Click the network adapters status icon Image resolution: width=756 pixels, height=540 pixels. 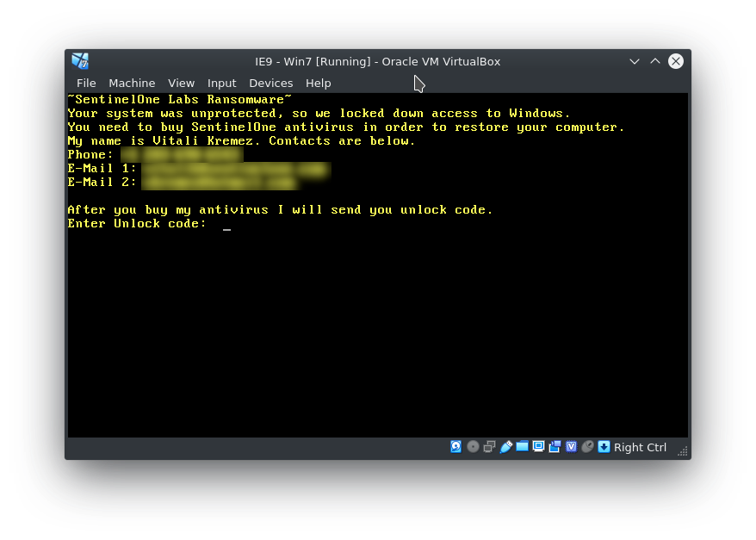(x=489, y=447)
